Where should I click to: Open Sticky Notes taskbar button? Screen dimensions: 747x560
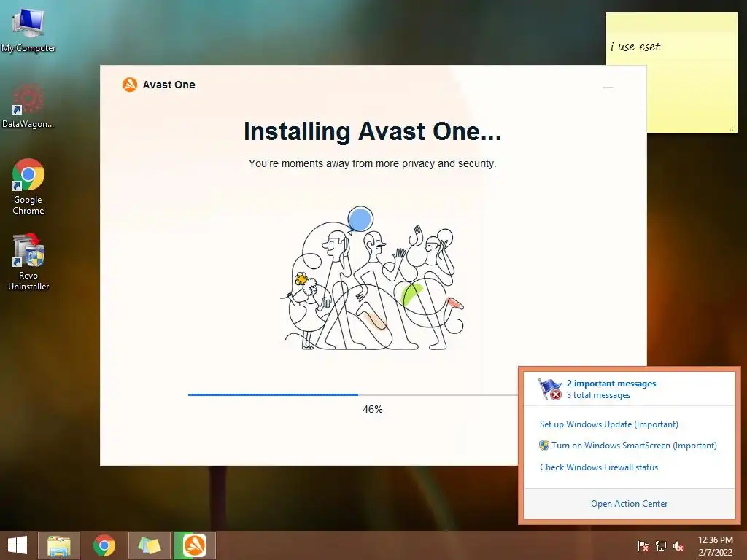click(150, 545)
